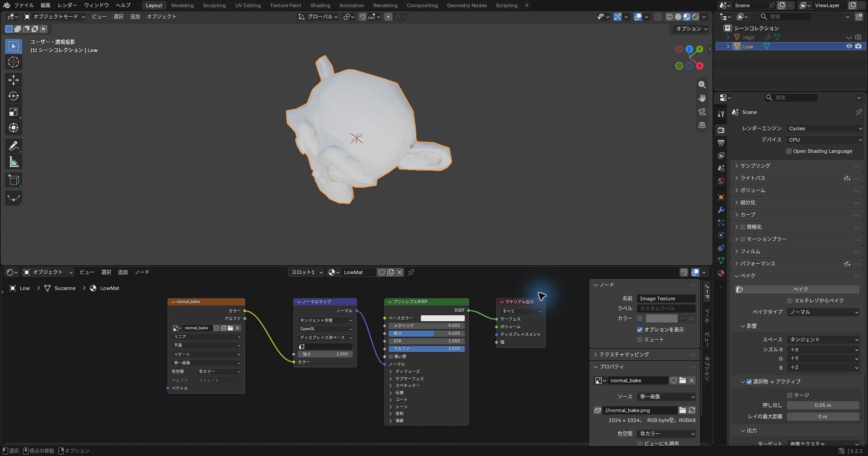
Task: Reload the normal_bake image file
Action: pos(692,410)
